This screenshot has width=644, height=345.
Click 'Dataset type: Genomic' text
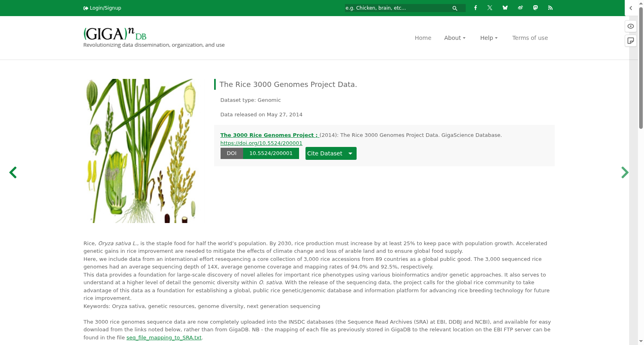coord(250,100)
